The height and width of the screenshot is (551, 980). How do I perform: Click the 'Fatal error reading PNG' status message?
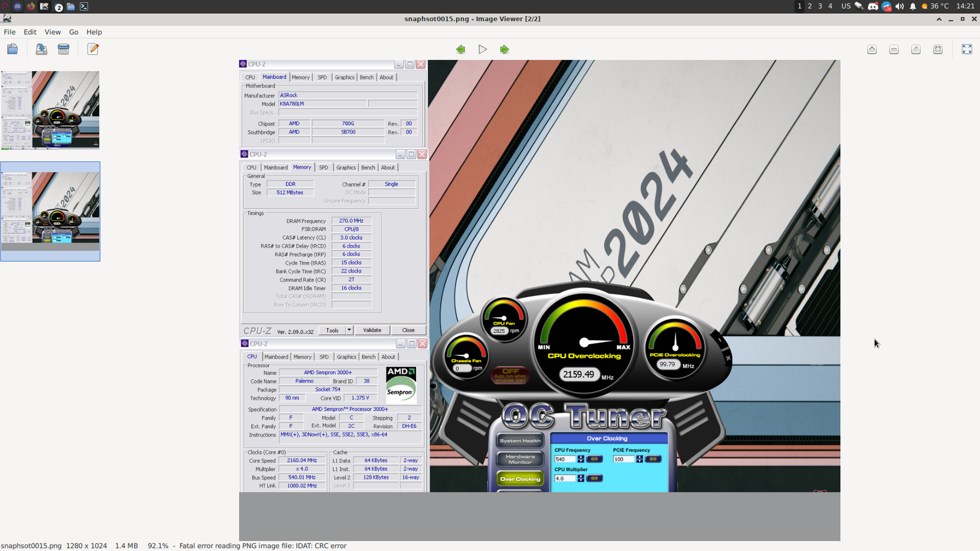[263, 546]
